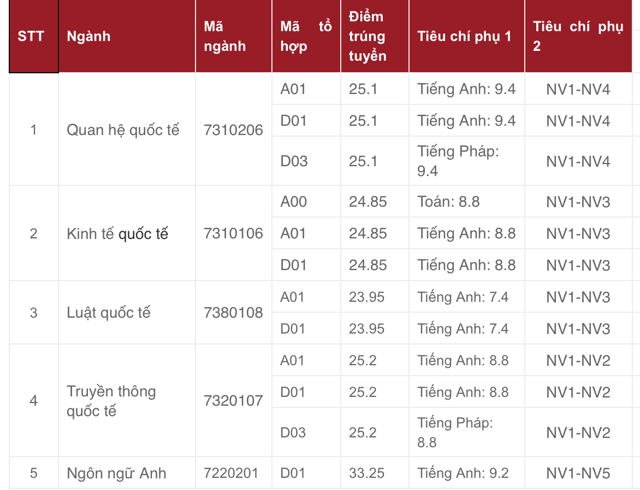This screenshot has height=490, width=640.
Task: Select major code 7380108
Action: tap(233, 313)
